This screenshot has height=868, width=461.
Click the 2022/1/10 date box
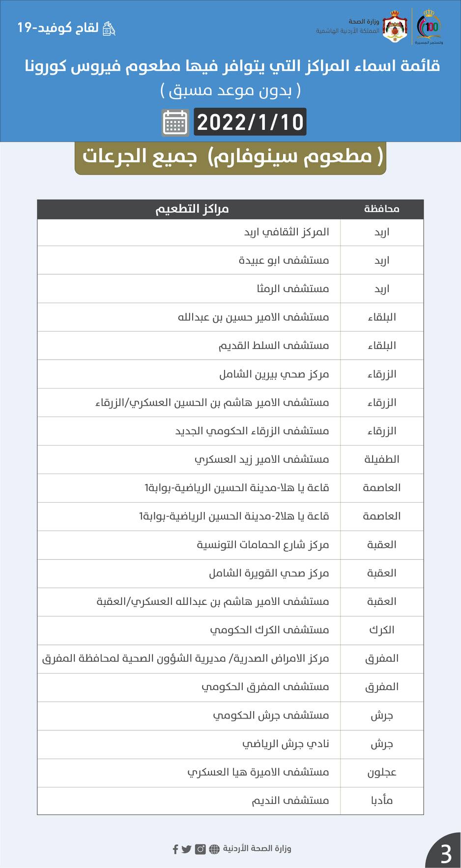(x=250, y=122)
